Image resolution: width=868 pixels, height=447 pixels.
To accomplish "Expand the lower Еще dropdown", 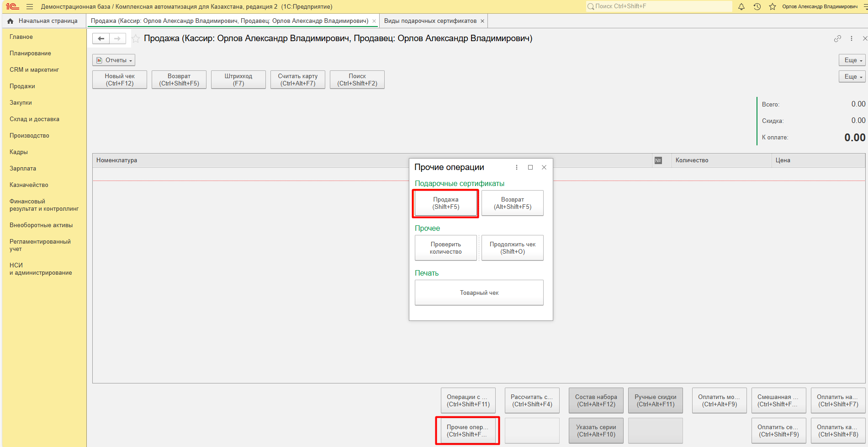I will coord(852,77).
